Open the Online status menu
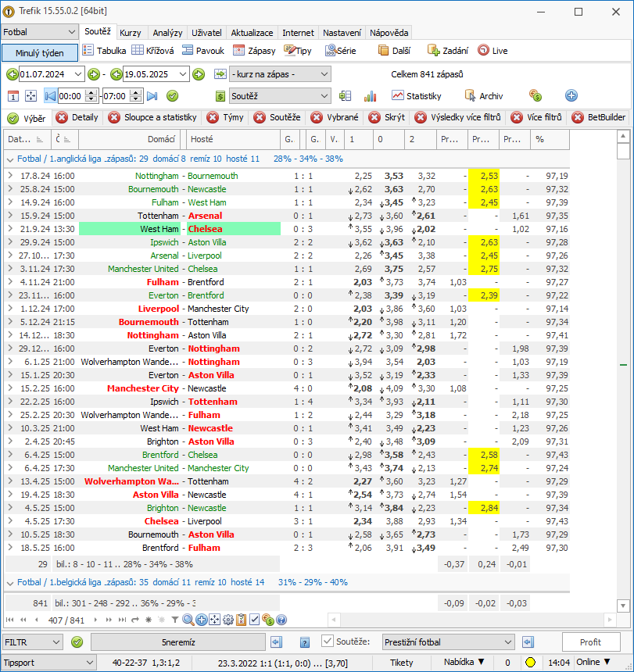The image size is (634, 672). (593, 662)
